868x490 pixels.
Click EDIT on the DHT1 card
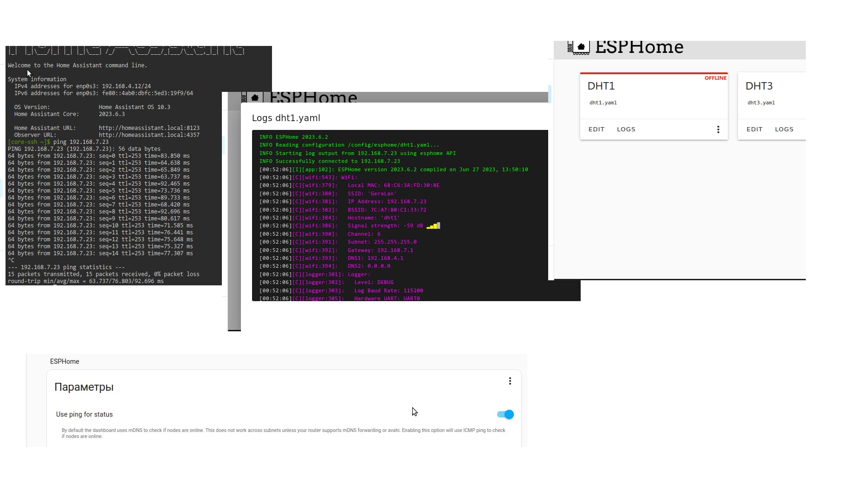point(596,129)
